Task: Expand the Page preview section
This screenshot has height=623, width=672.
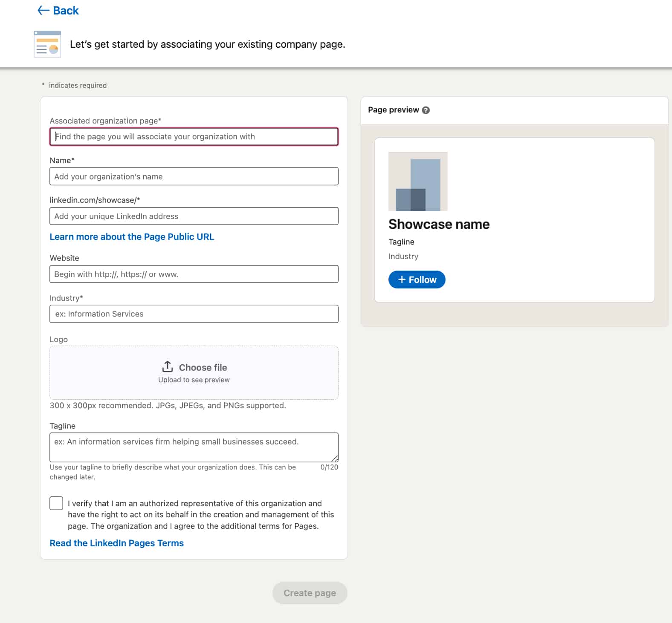Action: point(393,110)
